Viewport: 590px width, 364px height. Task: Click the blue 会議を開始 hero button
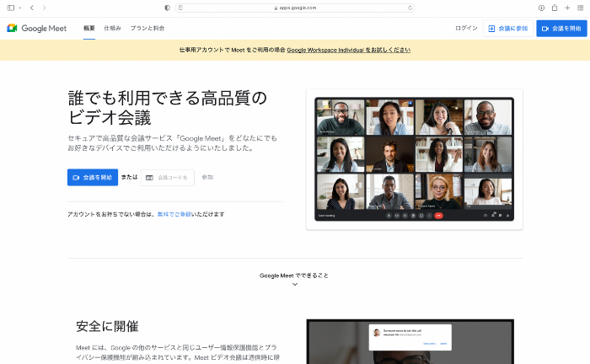coord(93,177)
